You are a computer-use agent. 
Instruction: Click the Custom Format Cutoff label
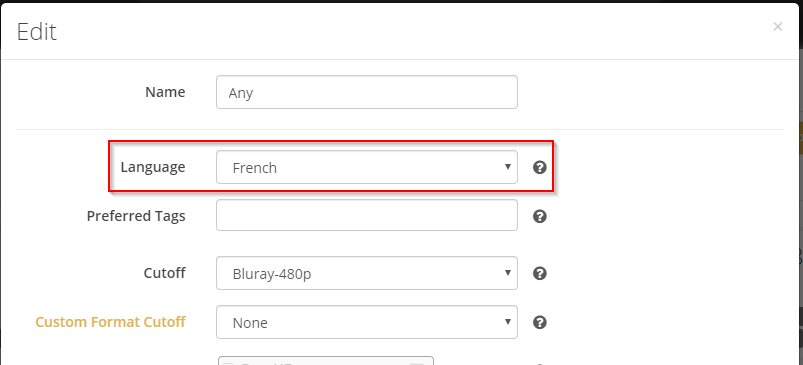110,322
